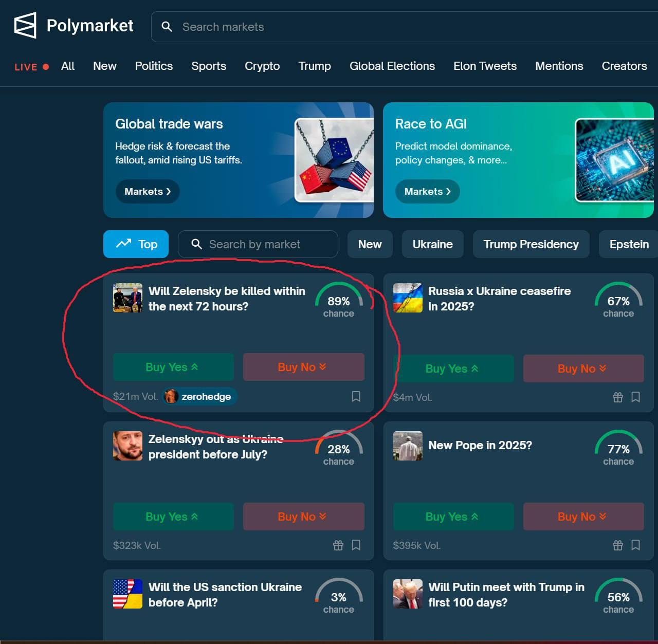Viewport: 658px width, 644px height.
Task: Open the Crypto category
Action: point(262,66)
